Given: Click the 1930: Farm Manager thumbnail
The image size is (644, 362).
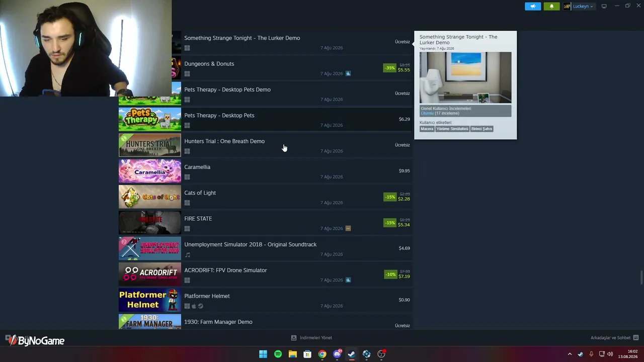Looking at the screenshot, I should click(150, 322).
